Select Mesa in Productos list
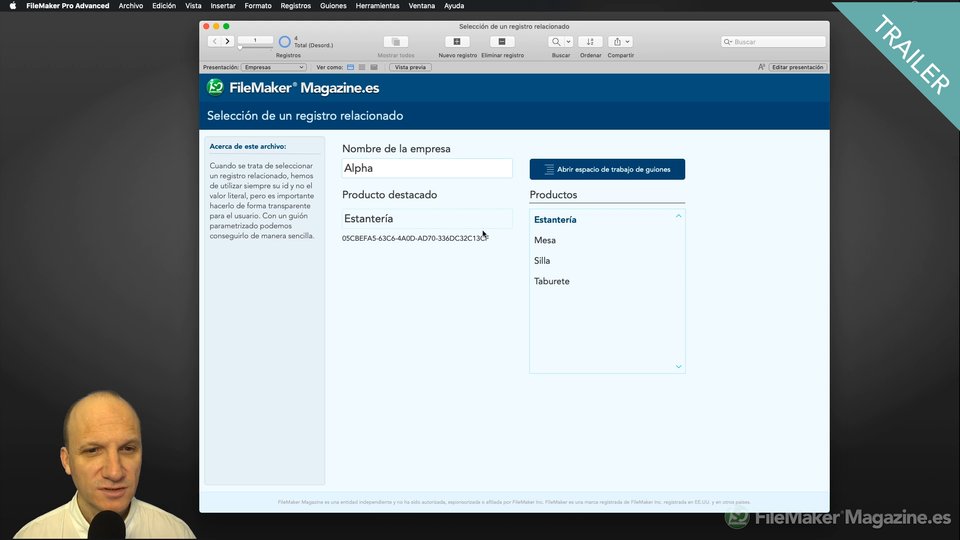The width and height of the screenshot is (960, 540). 545,240
